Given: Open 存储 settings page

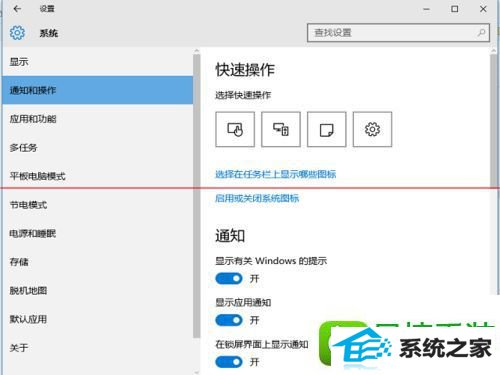Looking at the screenshot, I should tap(97, 262).
